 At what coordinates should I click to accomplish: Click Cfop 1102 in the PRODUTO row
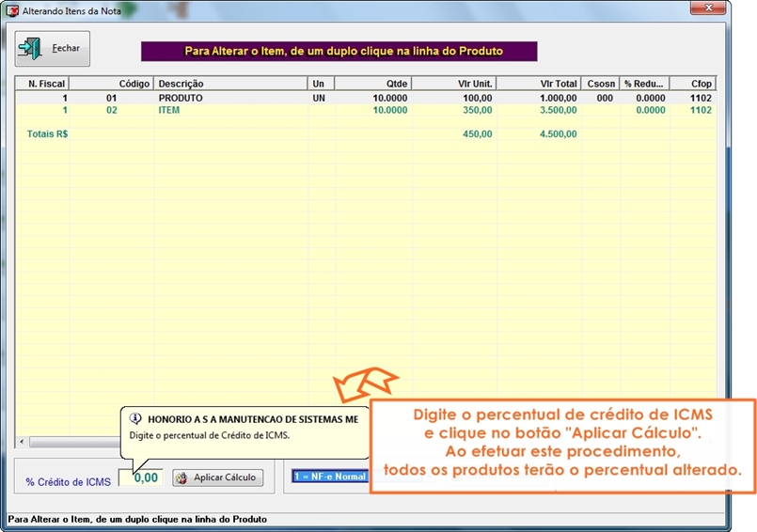[701, 98]
